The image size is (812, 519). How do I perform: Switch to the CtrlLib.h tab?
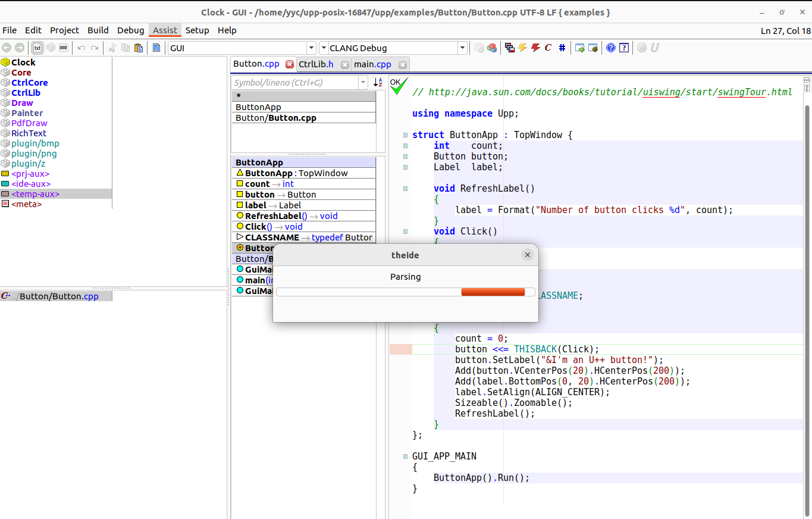pyautogui.click(x=316, y=64)
